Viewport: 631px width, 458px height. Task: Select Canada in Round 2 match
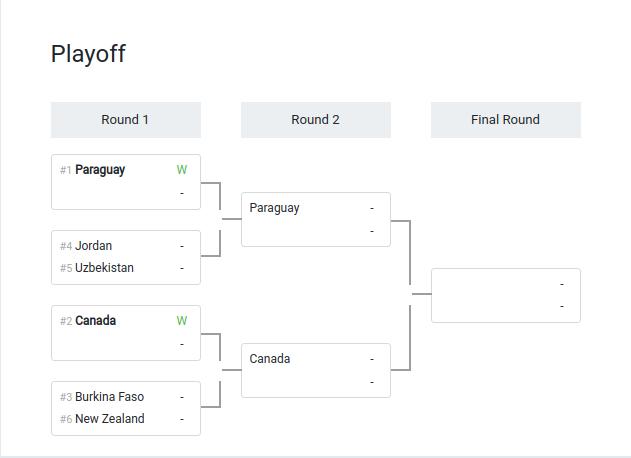pos(270,359)
